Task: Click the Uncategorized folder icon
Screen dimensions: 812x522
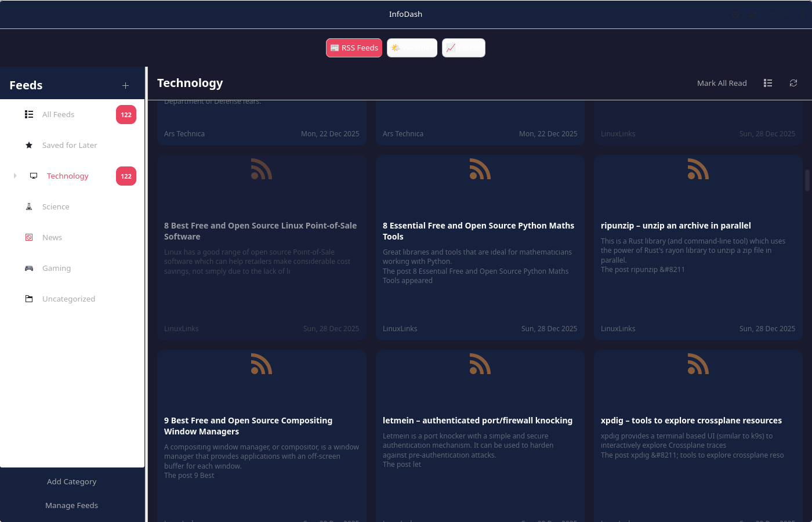Action: point(29,299)
